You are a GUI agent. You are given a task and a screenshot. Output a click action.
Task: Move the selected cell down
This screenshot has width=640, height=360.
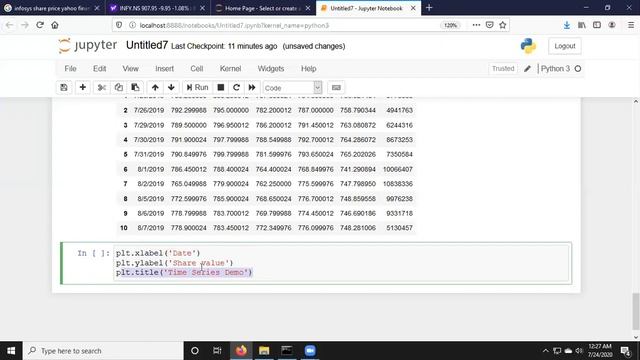tap(171, 87)
